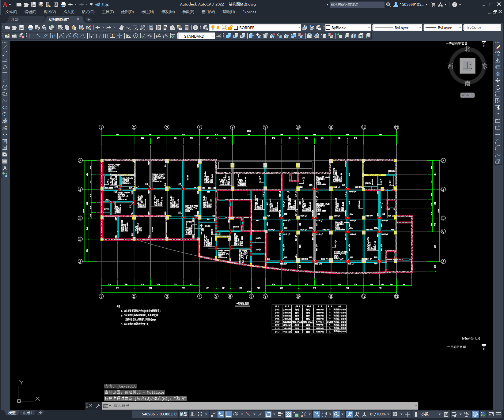Click the new drawing tab plus button
The height and width of the screenshot is (420, 504).
tap(89, 20)
